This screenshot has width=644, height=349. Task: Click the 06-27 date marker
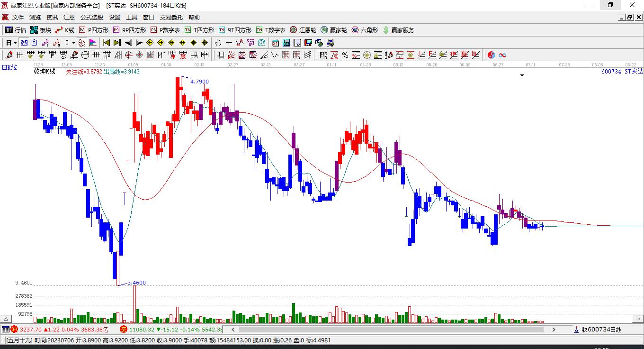[498, 64]
